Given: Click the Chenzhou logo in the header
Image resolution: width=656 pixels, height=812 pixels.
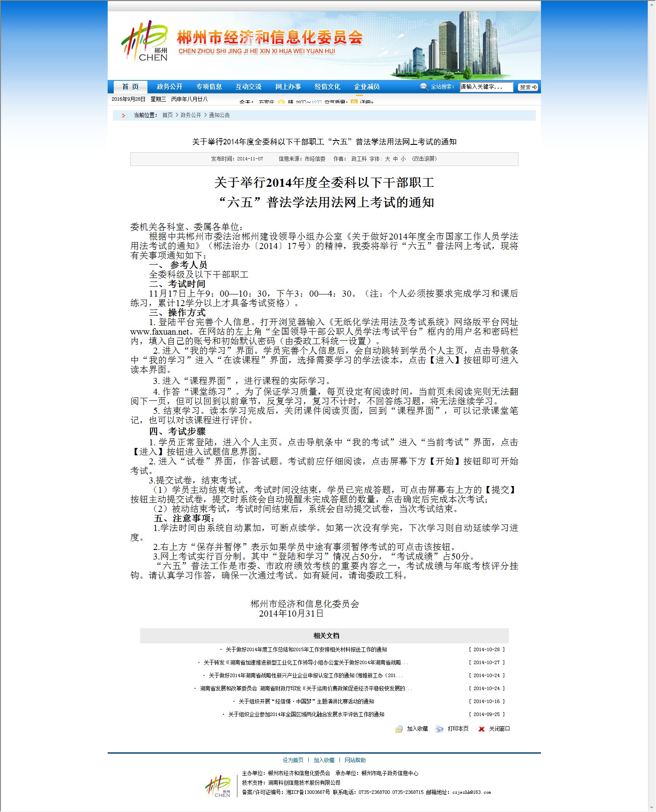Looking at the screenshot, I should click(144, 41).
